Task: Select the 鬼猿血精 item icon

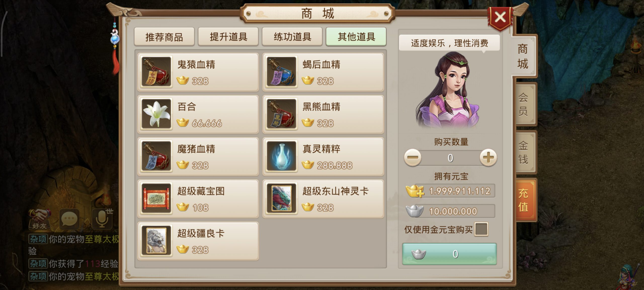Action: click(156, 72)
